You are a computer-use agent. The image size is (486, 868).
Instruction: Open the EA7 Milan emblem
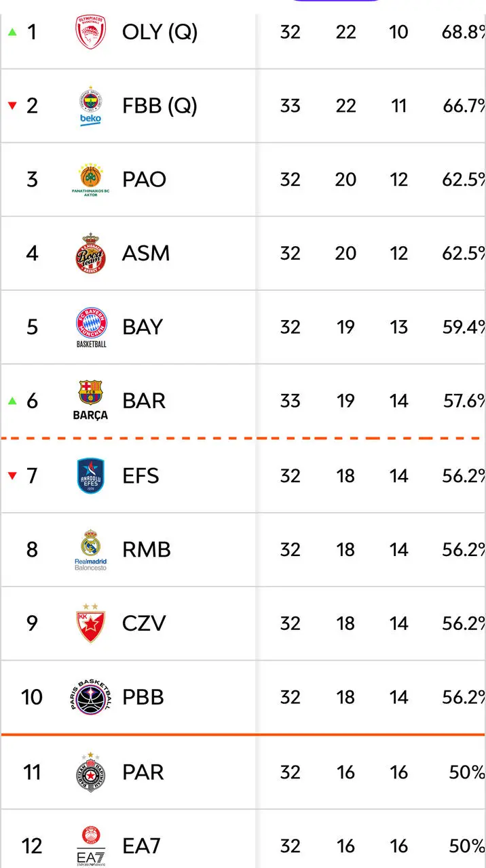(x=90, y=846)
